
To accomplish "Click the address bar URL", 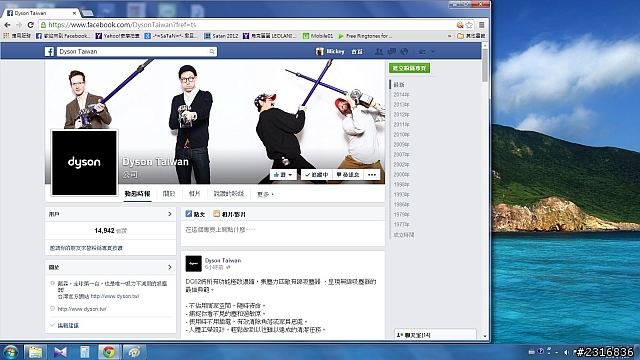I will [x=122, y=25].
